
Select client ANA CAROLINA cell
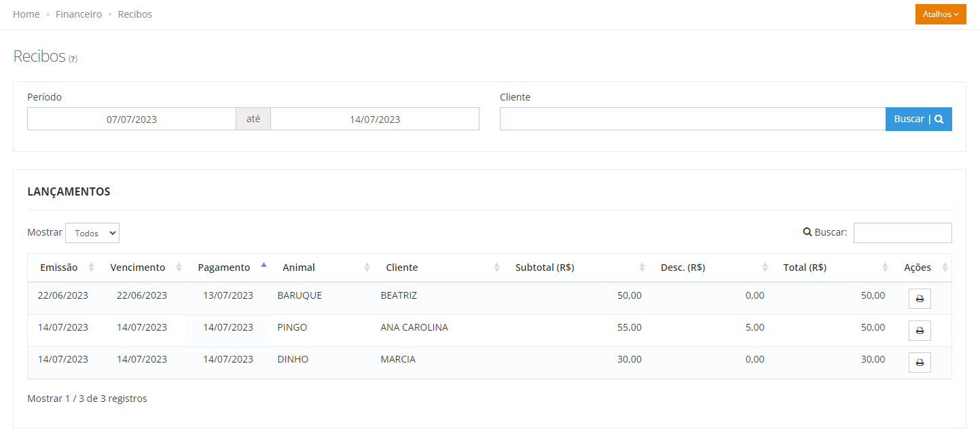tap(414, 327)
